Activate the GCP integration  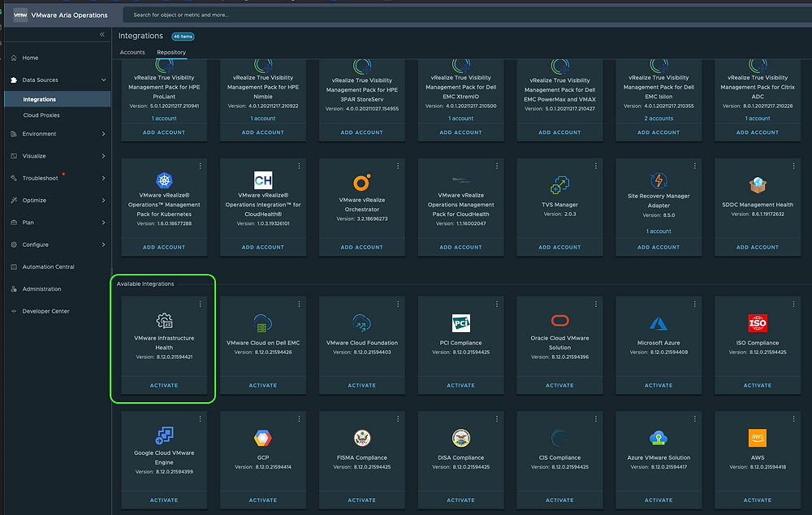(x=263, y=500)
